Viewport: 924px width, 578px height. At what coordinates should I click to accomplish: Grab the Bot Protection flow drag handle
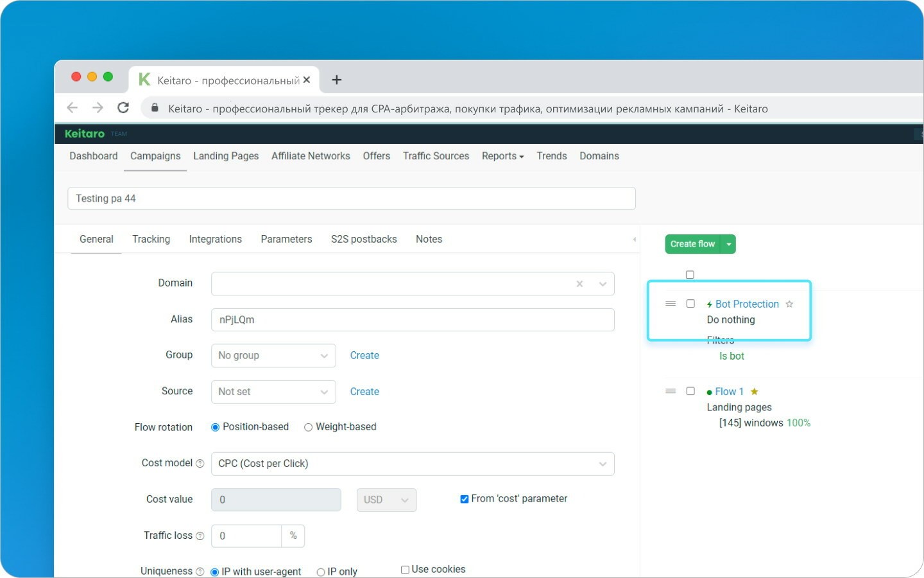[x=671, y=304]
